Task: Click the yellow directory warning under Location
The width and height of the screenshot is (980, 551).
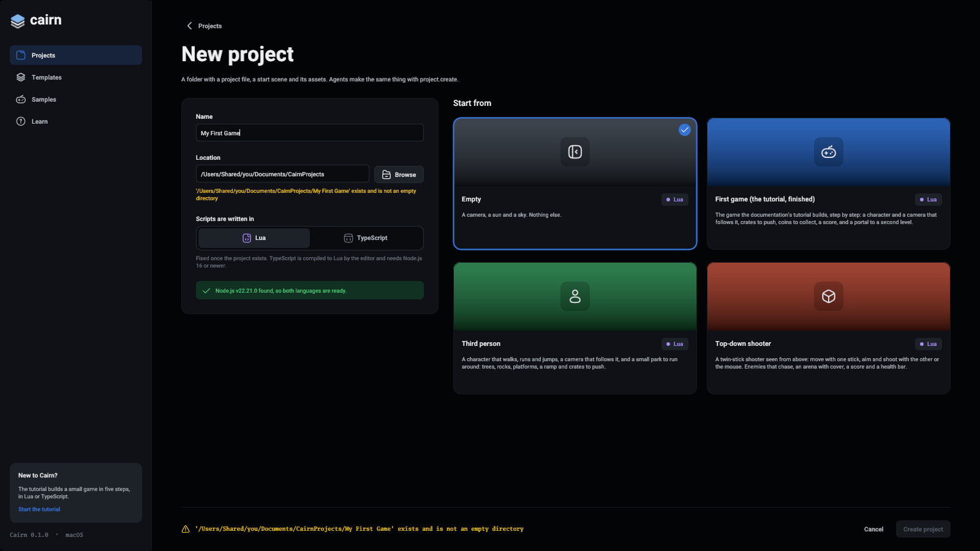Action: [306, 195]
